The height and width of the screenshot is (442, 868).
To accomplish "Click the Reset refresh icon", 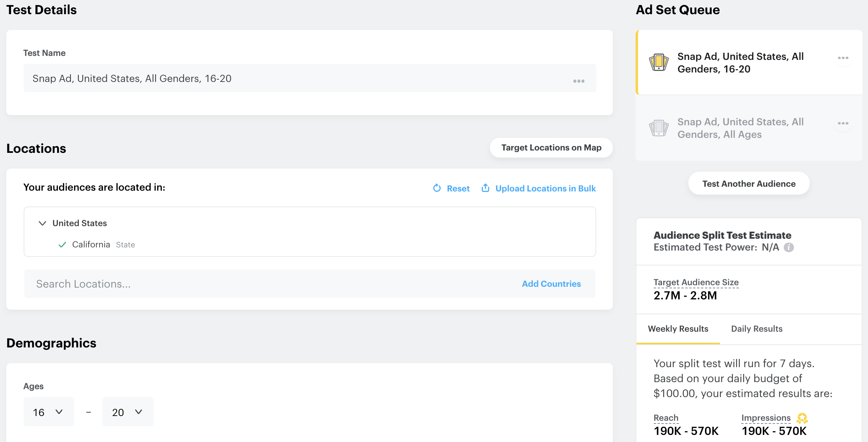I will tap(437, 188).
